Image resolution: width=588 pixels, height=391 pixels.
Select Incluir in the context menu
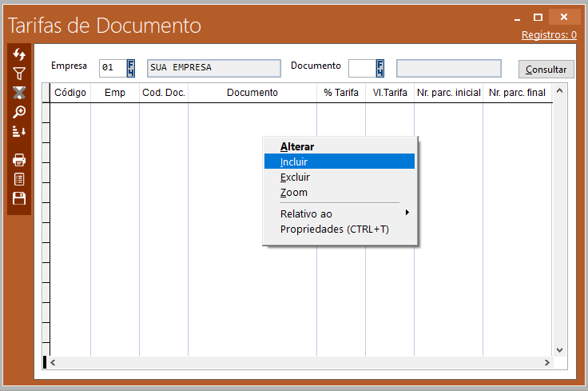(294, 162)
